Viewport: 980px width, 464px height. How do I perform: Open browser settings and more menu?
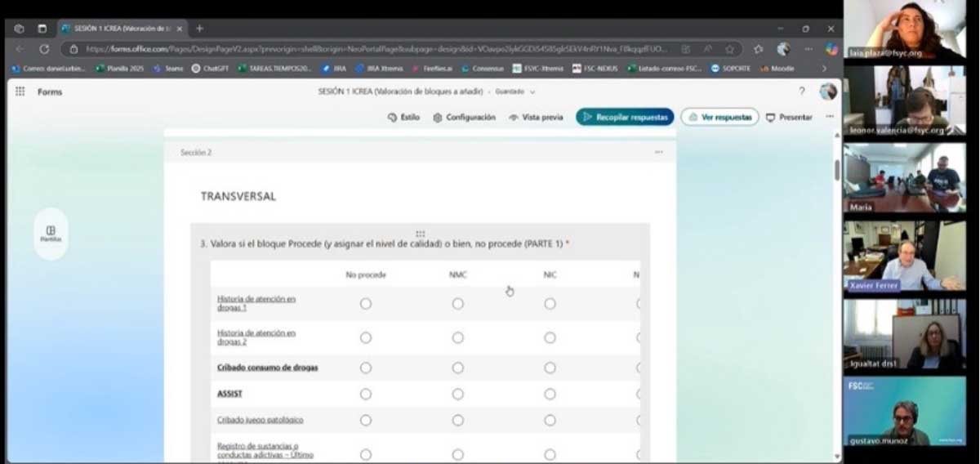tap(808, 49)
